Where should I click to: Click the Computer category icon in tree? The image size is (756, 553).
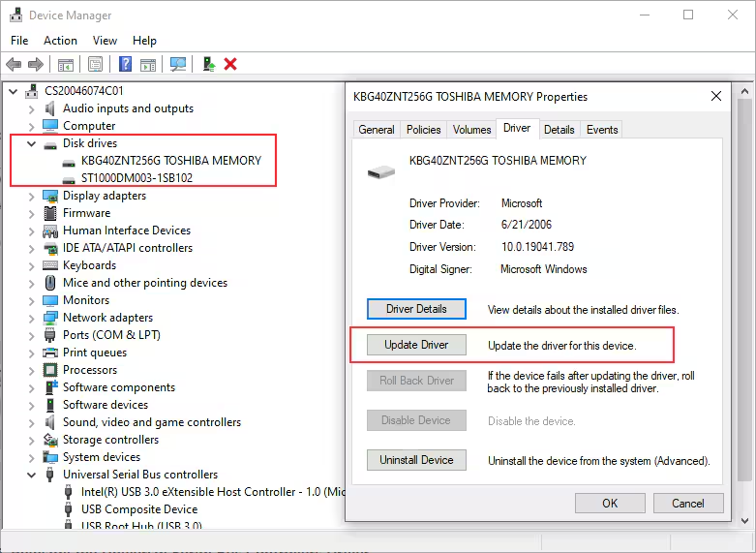click(50, 126)
